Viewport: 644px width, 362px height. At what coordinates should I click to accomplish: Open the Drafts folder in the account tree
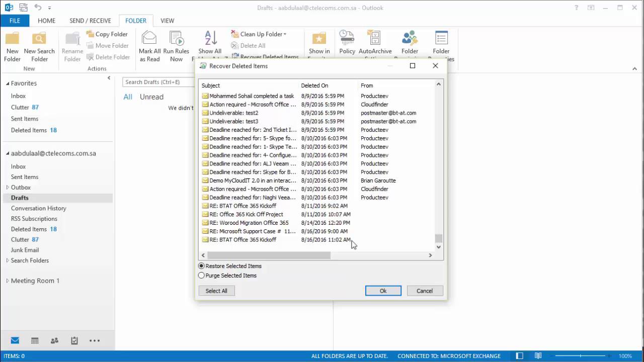[20, 198]
